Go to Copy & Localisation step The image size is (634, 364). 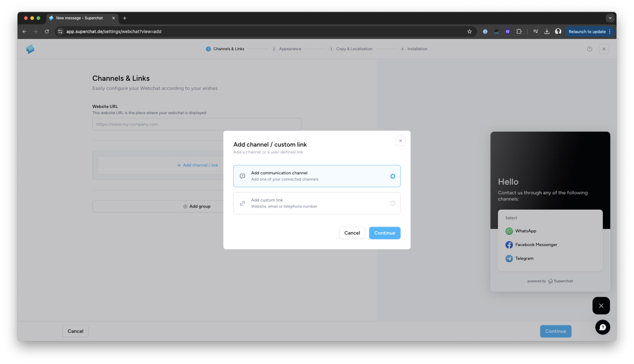tap(354, 49)
